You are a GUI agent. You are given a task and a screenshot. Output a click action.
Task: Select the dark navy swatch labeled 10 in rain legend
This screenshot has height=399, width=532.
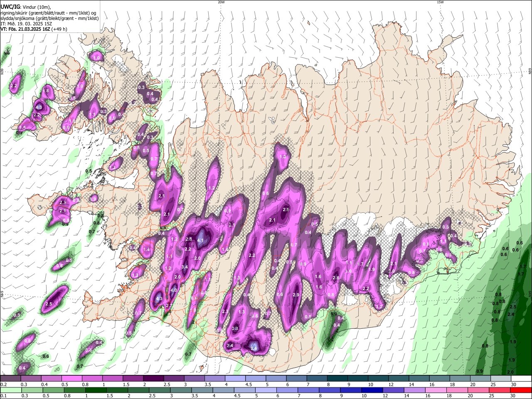372,390
